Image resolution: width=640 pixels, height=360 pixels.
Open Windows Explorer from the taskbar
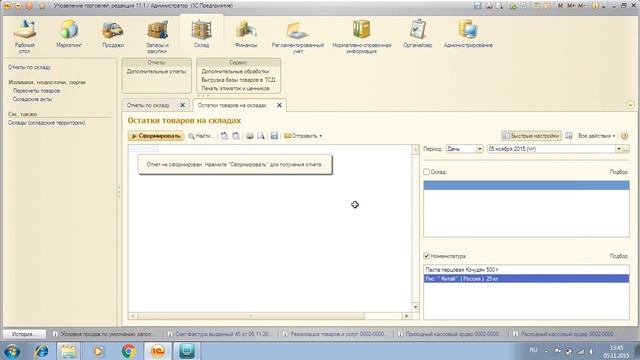pyautogui.click(x=69, y=351)
